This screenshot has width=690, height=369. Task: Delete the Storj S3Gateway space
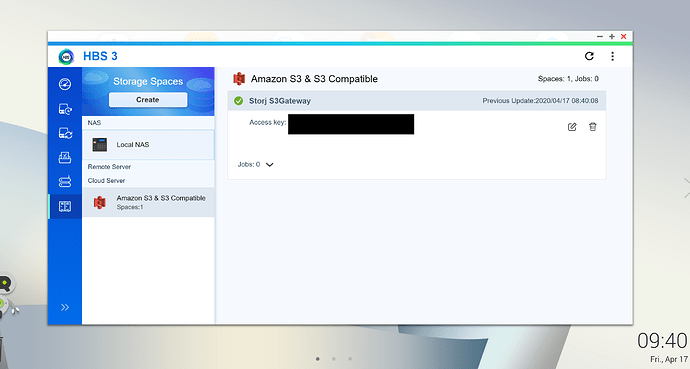(592, 127)
